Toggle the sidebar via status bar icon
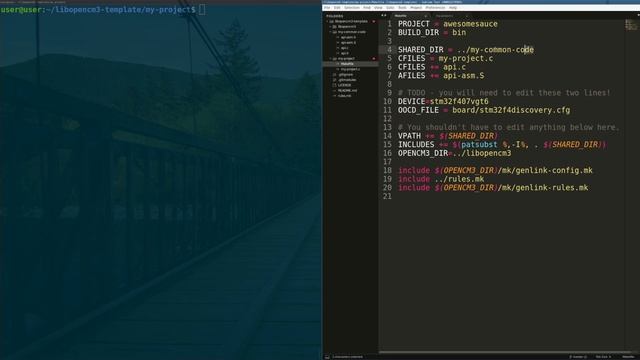Image resolution: width=640 pixels, height=360 pixels. click(x=327, y=357)
